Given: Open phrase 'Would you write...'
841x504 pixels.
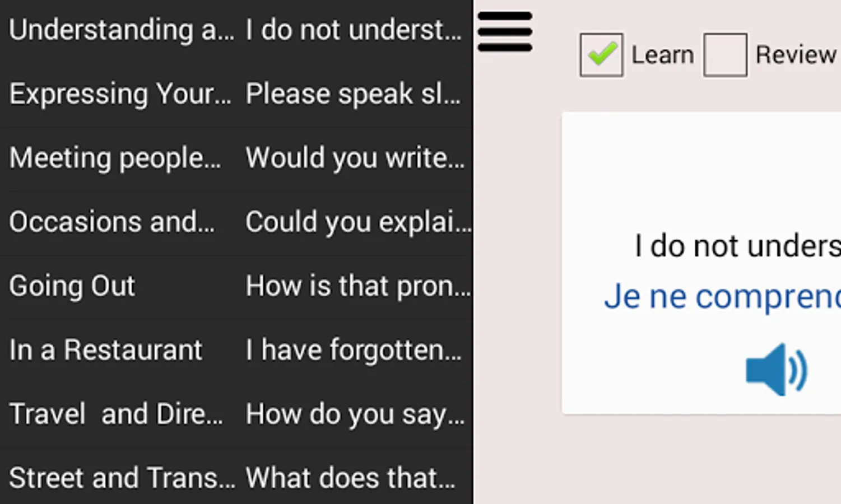Looking at the screenshot, I should point(355,158).
